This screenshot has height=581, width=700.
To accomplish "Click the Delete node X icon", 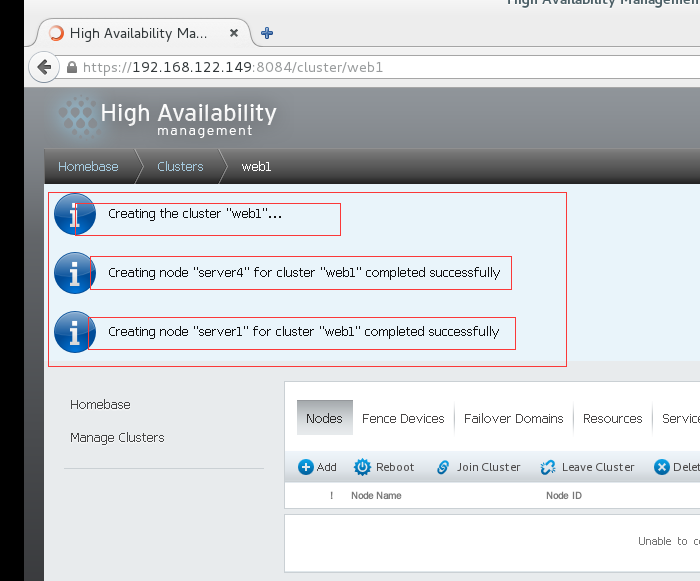I will [661, 467].
